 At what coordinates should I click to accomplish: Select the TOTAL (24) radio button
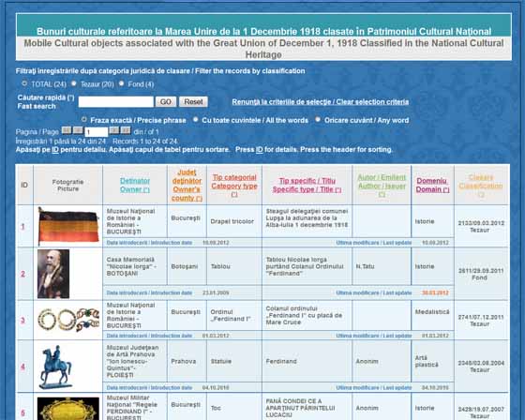click(24, 83)
